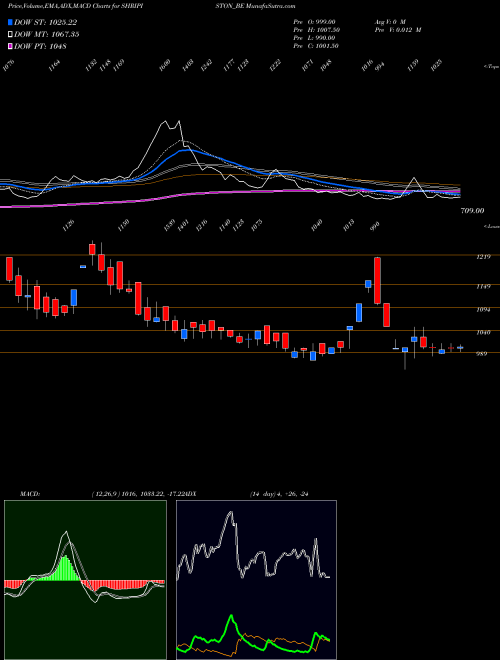Screen dimensions: 500x660
Task: Select the 'DOW PT: 1048' legend text
Action: 40,46
